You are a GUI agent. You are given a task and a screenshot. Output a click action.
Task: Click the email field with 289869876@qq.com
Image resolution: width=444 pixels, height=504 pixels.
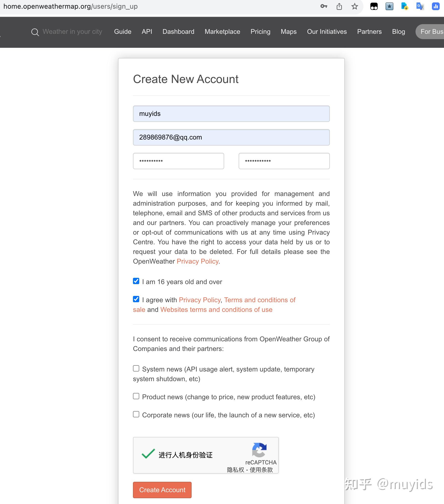[x=231, y=137]
